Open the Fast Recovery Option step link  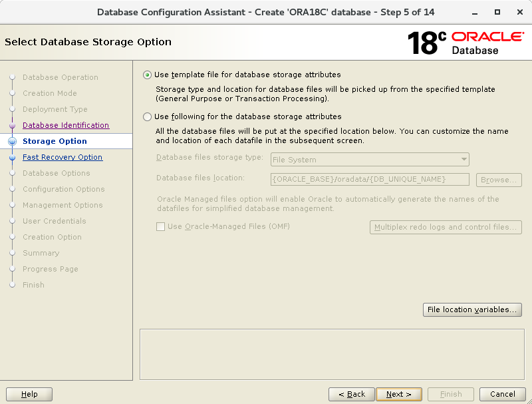63,157
